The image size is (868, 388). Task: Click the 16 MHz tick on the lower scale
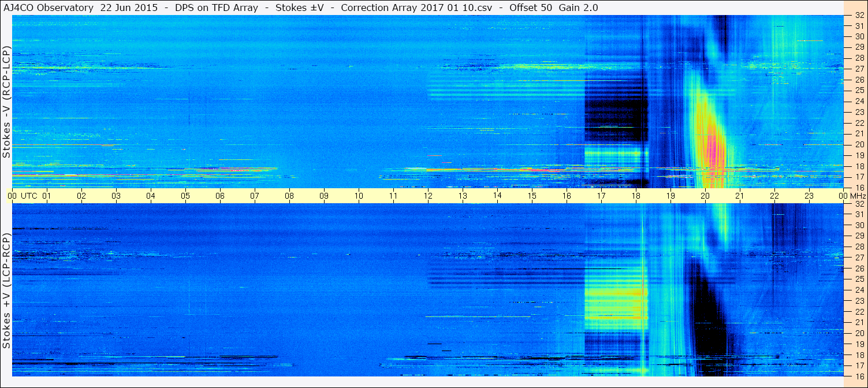point(859,376)
